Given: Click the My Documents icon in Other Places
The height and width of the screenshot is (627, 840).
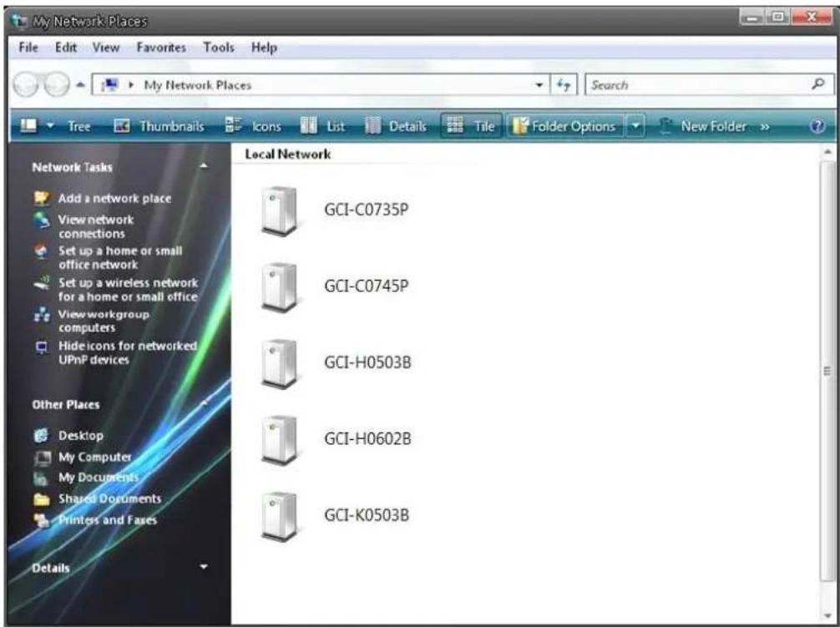Looking at the screenshot, I should pos(40,478).
